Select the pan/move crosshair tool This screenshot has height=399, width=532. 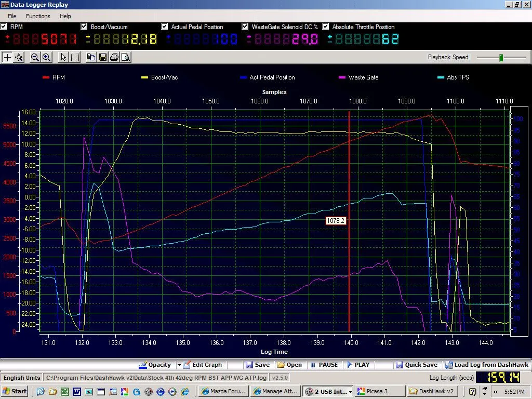pyautogui.click(x=7, y=57)
